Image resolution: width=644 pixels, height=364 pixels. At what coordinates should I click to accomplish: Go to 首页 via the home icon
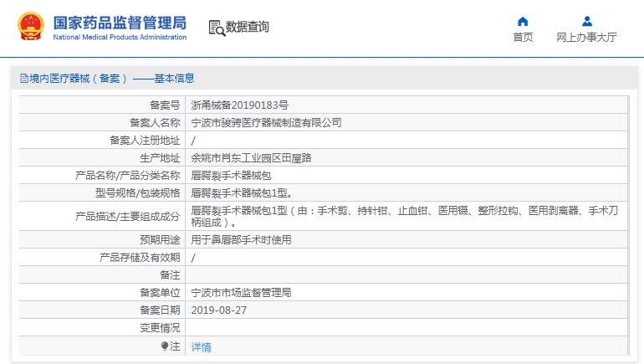523,22
